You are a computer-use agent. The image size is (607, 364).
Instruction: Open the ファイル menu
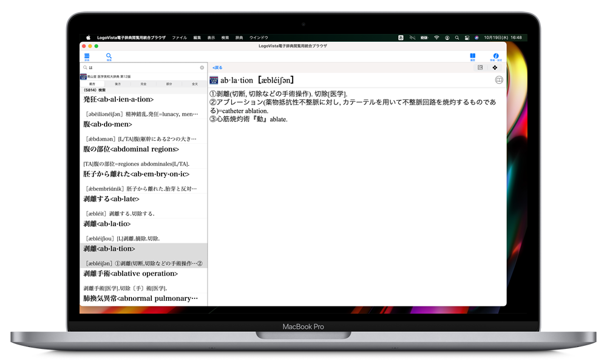click(180, 38)
